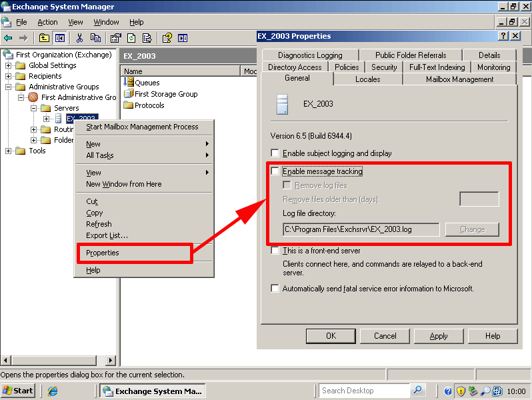Switch to the Diagnostics Logging tab
532x400 pixels.
click(310, 55)
